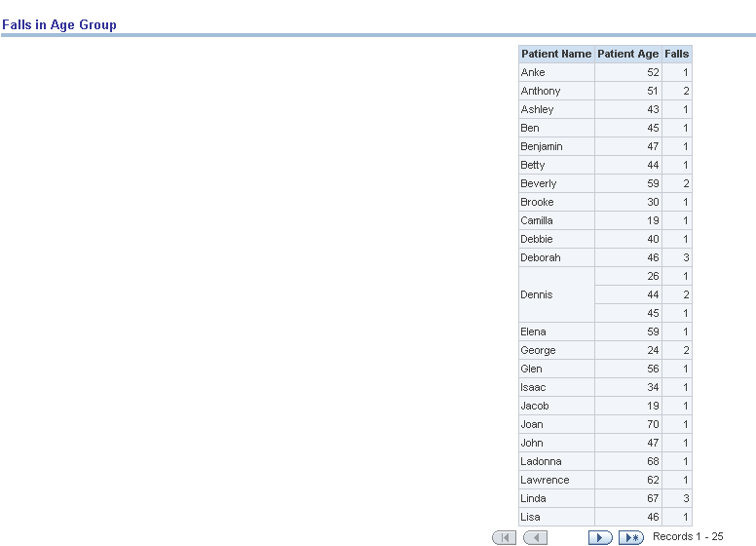The width and height of the screenshot is (756, 546).
Task: Click age 52 in Anke's row
Action: [x=628, y=72]
